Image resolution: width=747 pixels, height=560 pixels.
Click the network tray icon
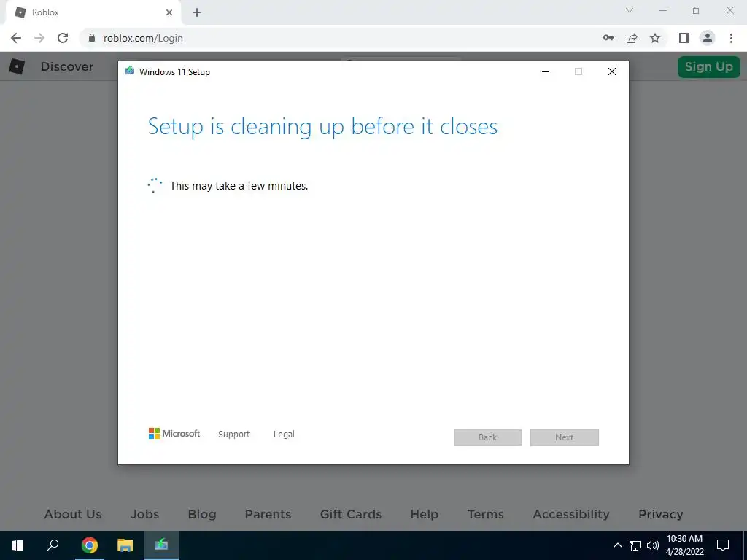click(x=635, y=545)
